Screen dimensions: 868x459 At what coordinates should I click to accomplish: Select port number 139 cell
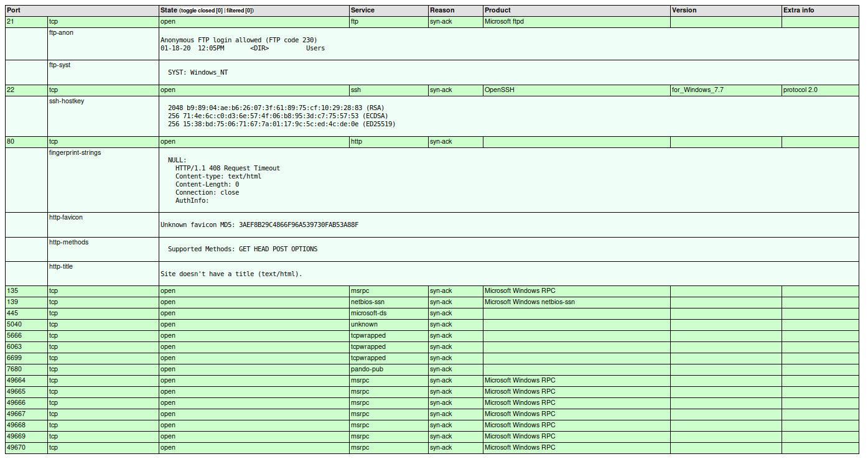tap(26, 302)
